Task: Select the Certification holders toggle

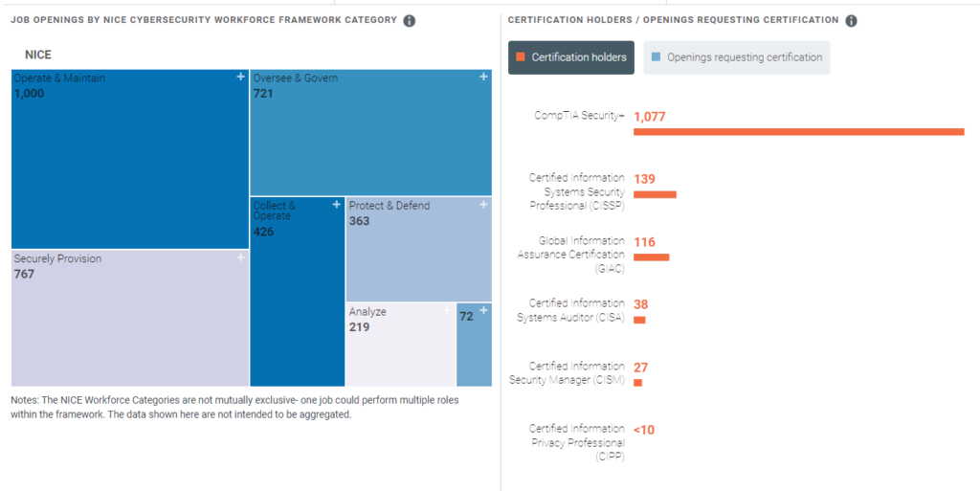Action: click(570, 57)
